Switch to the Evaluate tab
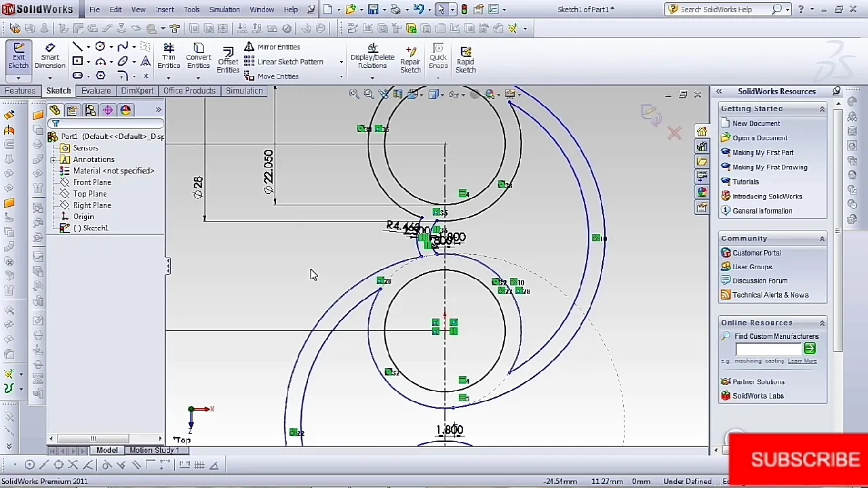The image size is (868, 488). (x=96, y=91)
